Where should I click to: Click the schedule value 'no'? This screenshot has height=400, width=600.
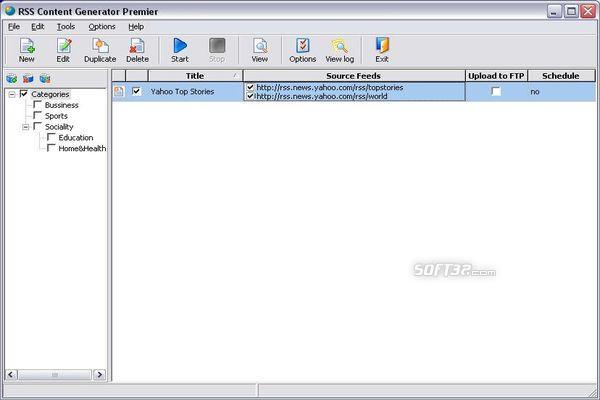point(535,91)
